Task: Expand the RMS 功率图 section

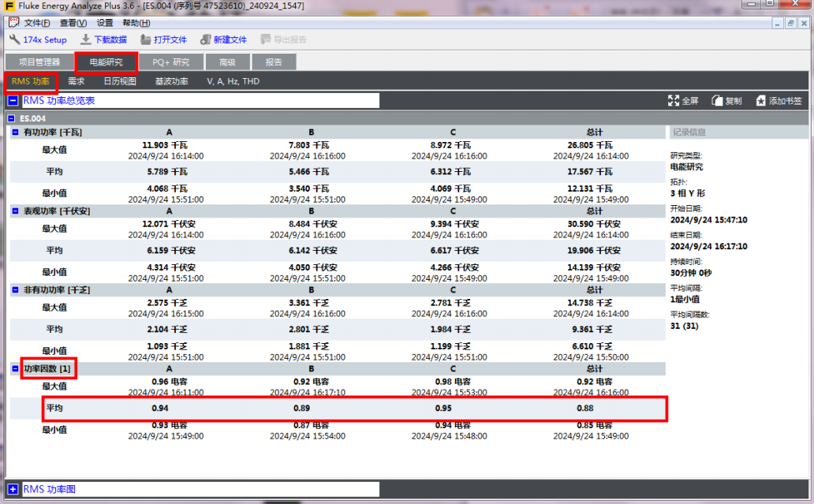Action: 13,490
